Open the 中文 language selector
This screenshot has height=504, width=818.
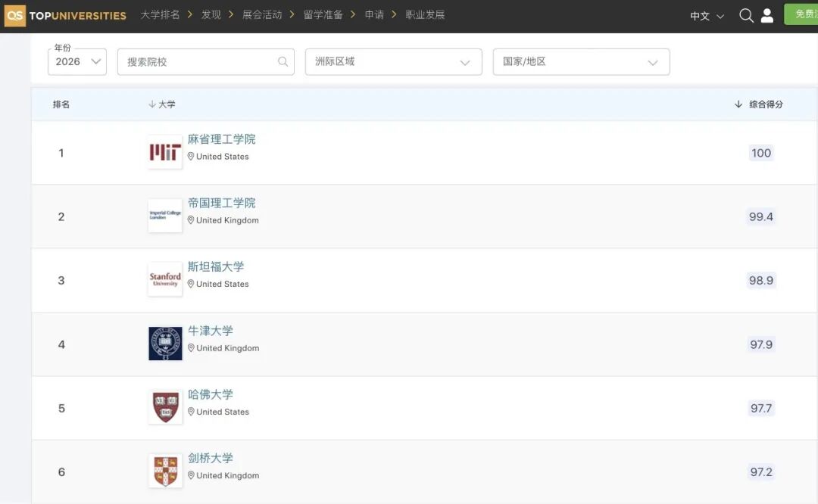(707, 16)
